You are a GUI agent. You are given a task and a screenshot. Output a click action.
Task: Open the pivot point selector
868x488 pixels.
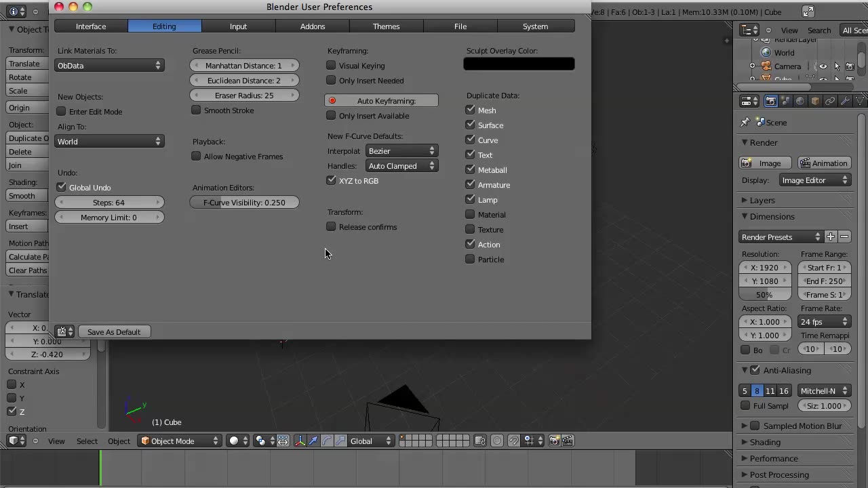tap(264, 441)
